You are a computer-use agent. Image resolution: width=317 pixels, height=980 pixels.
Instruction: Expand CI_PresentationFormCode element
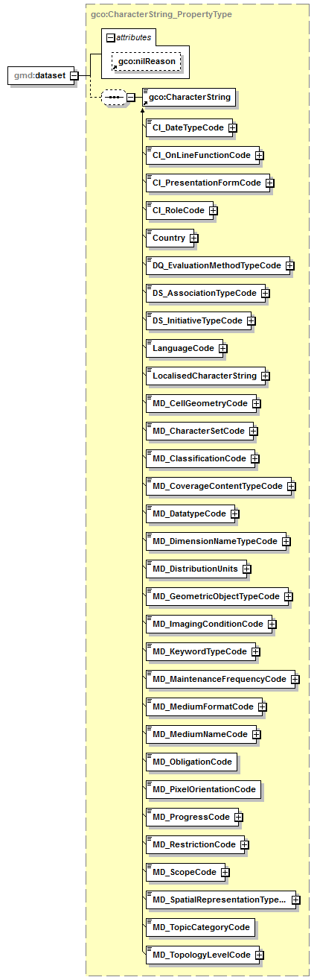(x=270, y=183)
